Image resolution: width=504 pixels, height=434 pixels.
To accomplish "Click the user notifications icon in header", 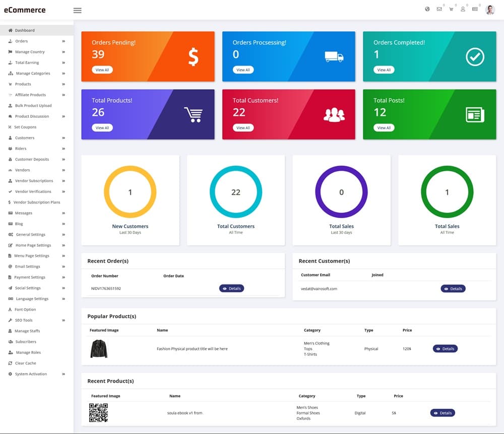I will [463, 9].
